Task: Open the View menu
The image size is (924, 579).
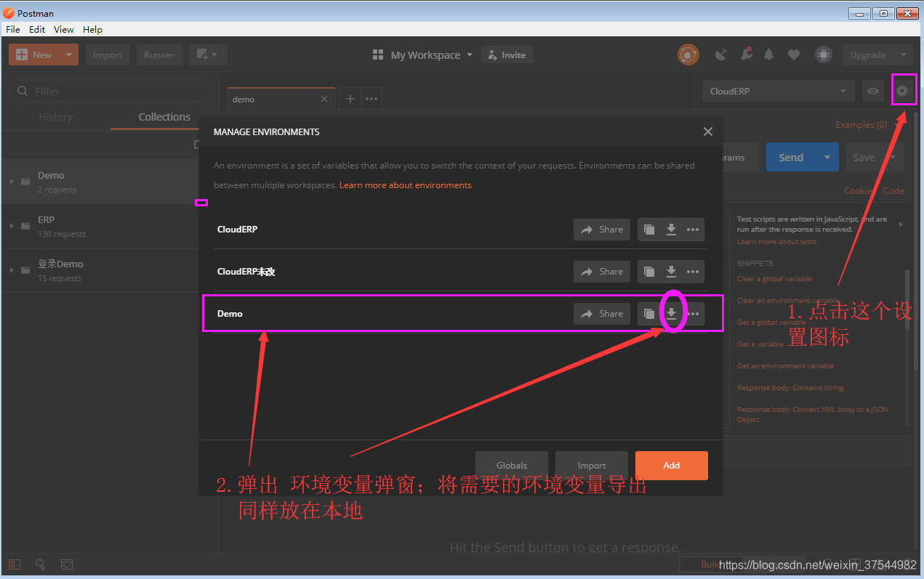Action: click(x=64, y=29)
